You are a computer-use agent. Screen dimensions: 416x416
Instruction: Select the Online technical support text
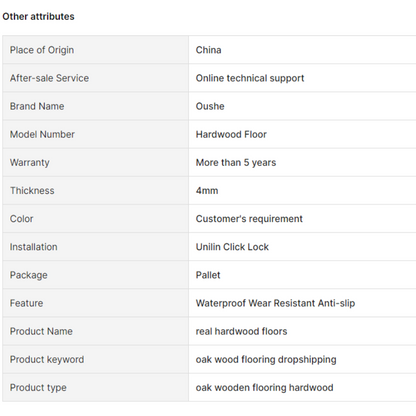click(x=250, y=78)
